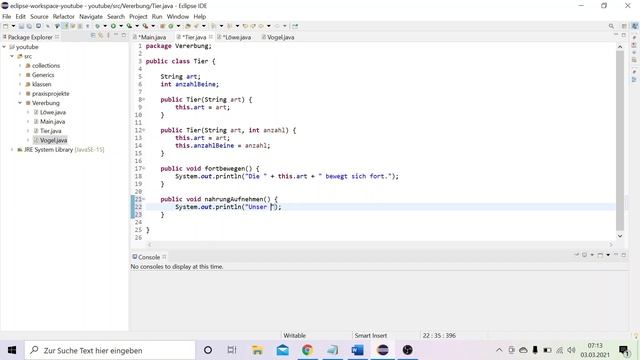Click Display Selected Console icon
The height and width of the screenshot is (360, 640).
584,255
